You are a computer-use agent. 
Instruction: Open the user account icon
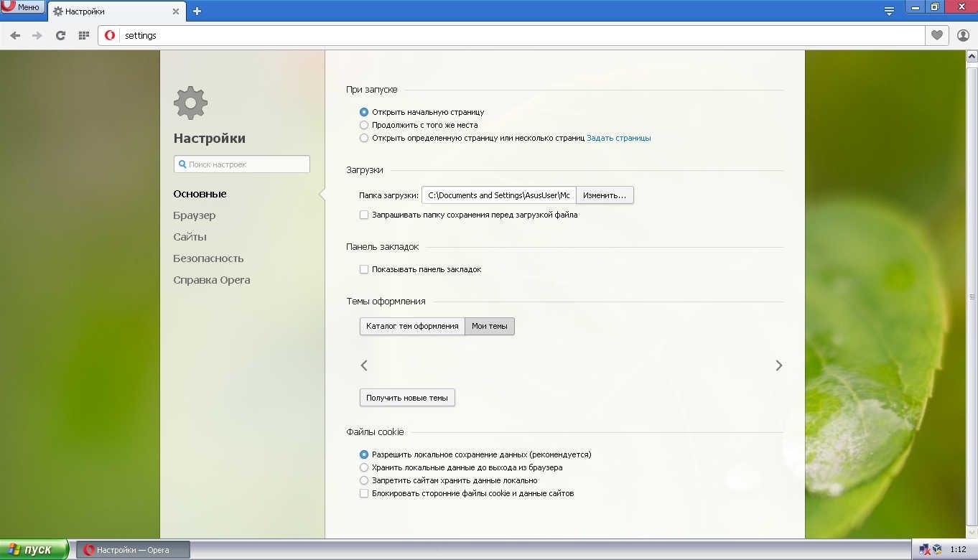[963, 35]
